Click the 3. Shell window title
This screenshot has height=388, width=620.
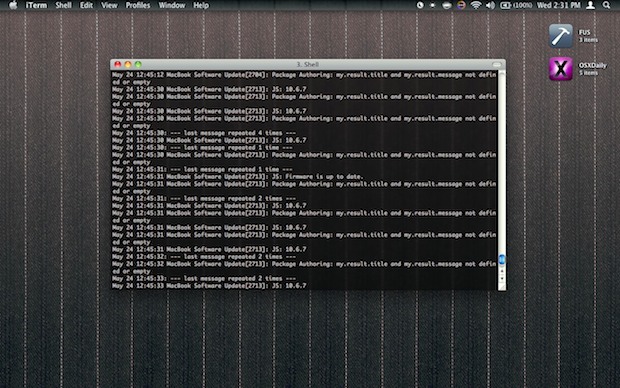point(308,64)
